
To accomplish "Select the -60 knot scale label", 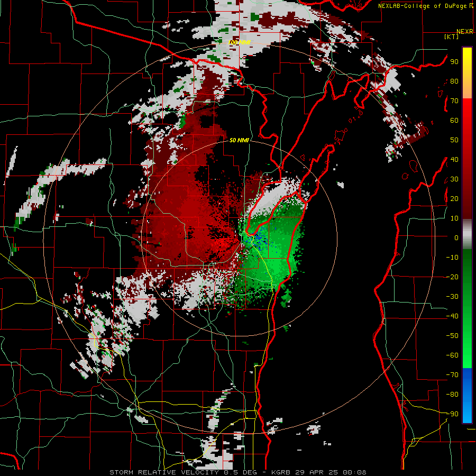I will point(452,355).
